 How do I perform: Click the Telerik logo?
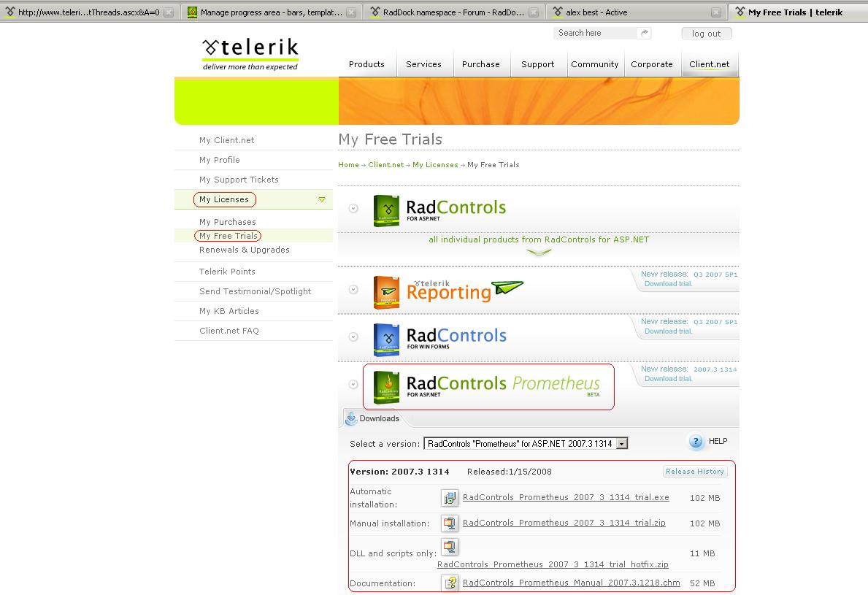tap(250, 54)
